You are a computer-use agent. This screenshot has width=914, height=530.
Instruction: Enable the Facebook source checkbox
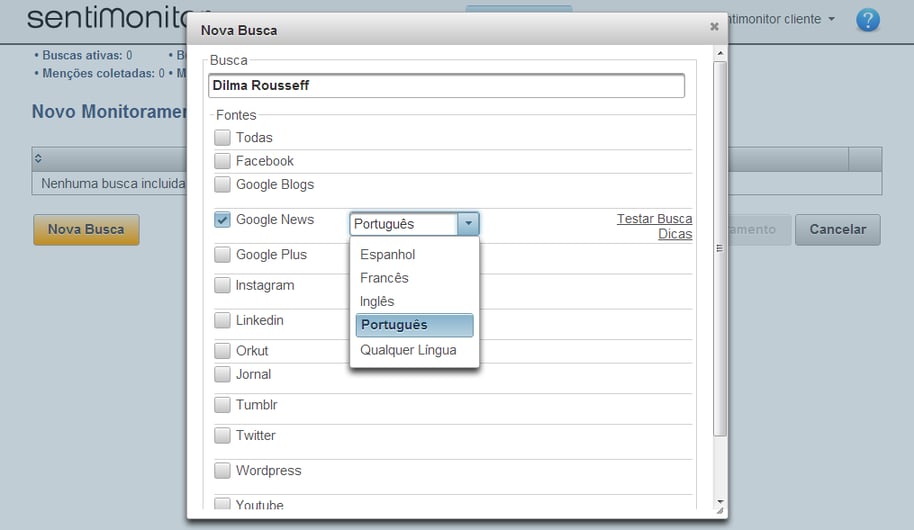pyautogui.click(x=222, y=160)
